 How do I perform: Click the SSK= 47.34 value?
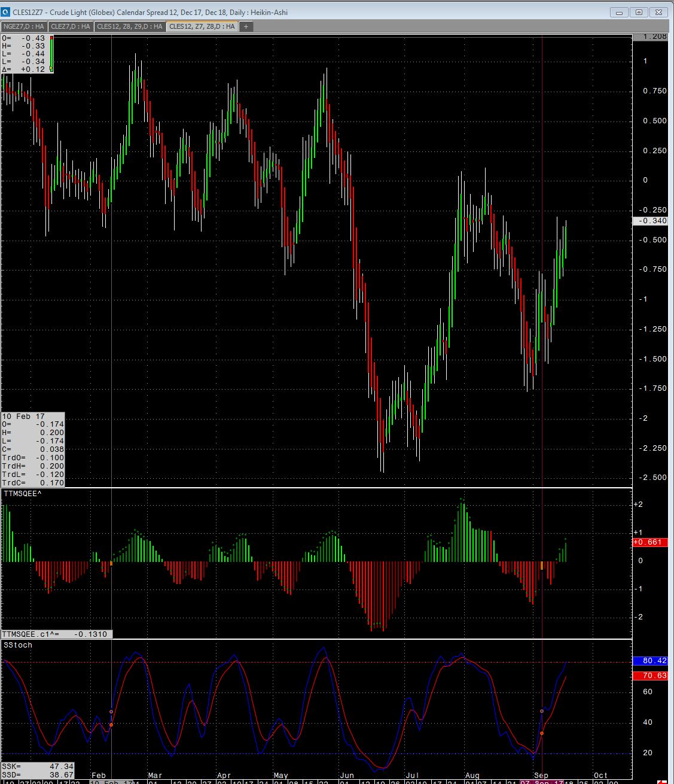pos(38,766)
